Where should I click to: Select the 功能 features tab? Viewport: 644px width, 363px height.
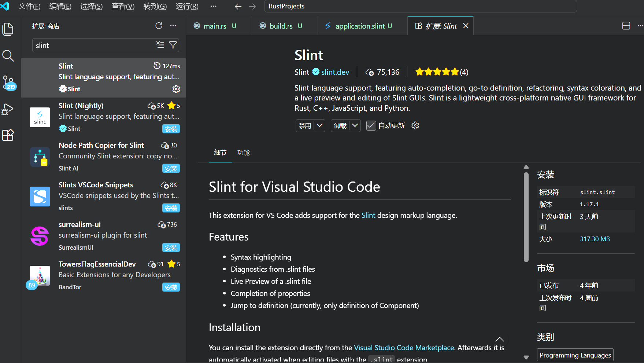point(244,153)
